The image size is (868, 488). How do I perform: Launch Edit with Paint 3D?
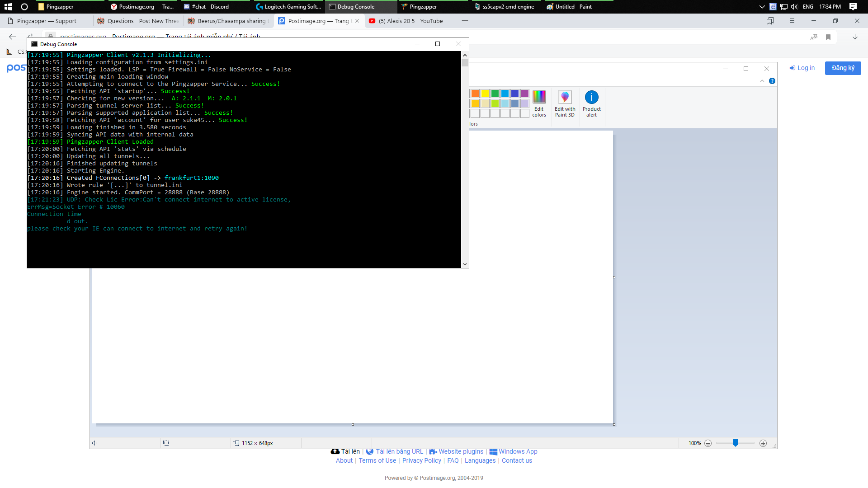565,104
